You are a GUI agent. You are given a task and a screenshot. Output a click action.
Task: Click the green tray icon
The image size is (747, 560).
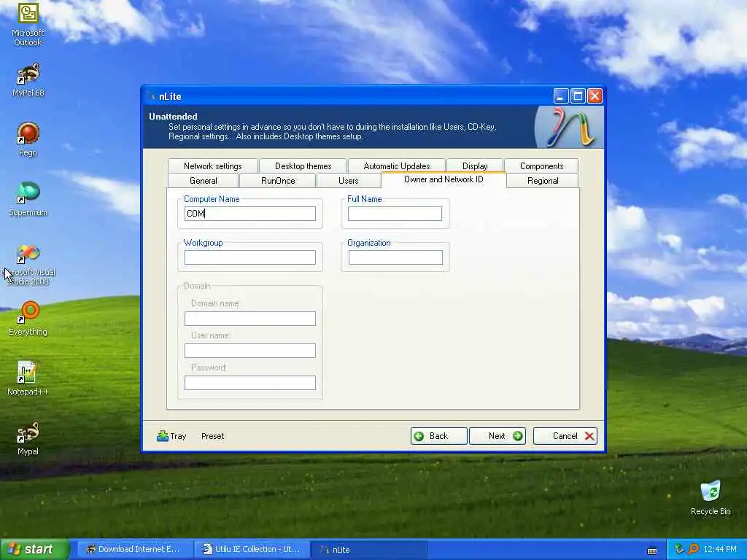(679, 549)
